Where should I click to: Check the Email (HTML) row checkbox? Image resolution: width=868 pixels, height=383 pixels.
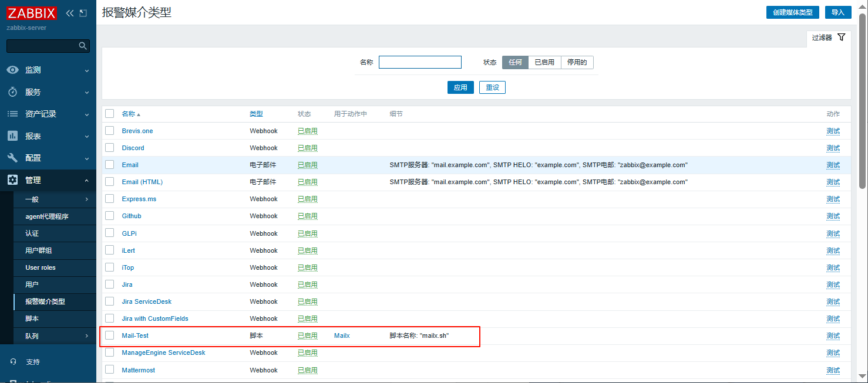point(110,182)
